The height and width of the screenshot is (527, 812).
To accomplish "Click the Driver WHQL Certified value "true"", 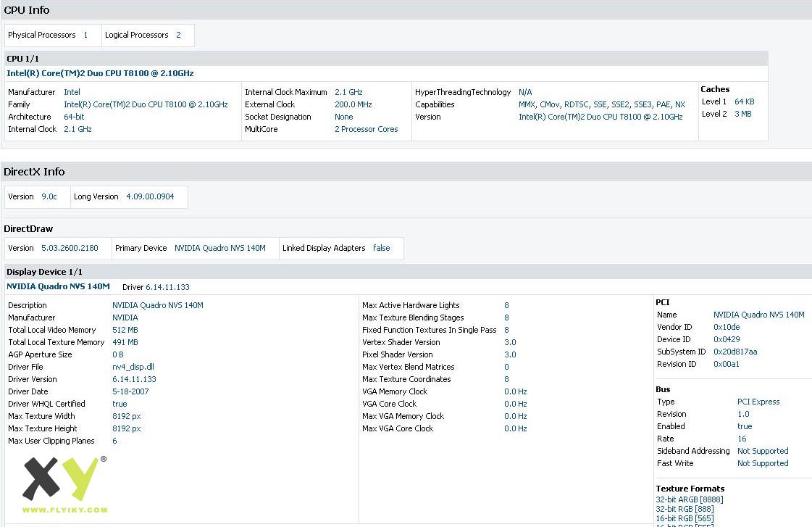I will [x=120, y=404].
